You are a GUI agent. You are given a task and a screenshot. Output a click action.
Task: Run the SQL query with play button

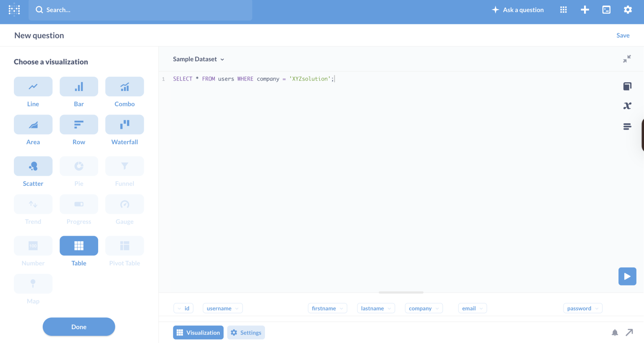(627, 276)
